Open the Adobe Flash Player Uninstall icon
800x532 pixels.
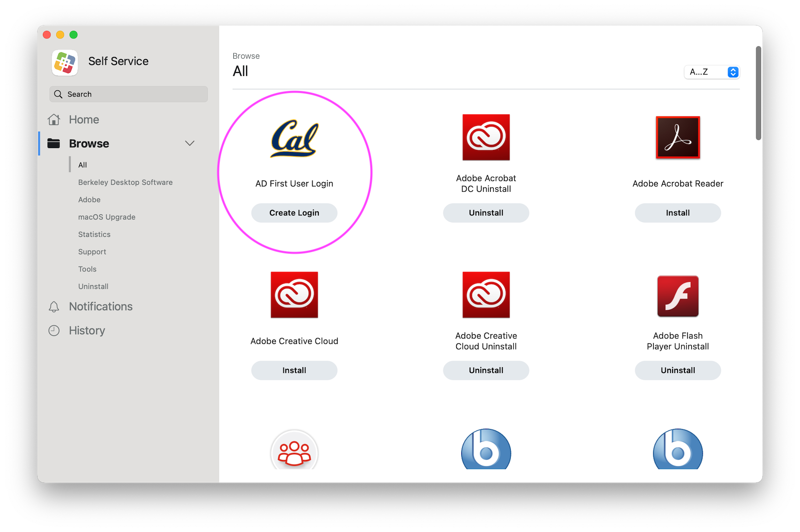point(678,296)
